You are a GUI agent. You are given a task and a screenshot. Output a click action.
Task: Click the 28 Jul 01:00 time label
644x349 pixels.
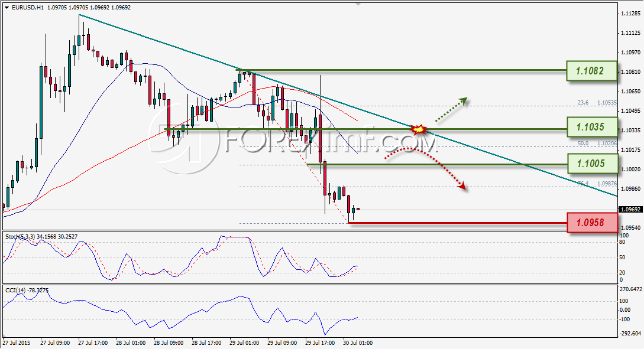tap(131, 343)
